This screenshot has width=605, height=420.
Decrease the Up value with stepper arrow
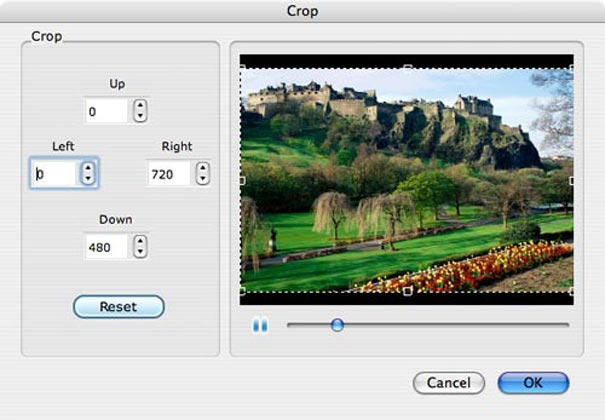click(140, 116)
